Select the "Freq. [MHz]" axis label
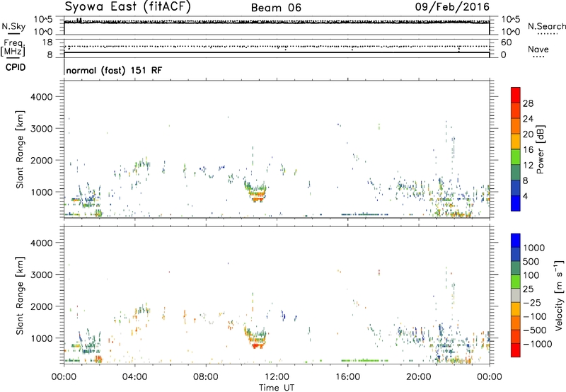The image size is (566, 392). (13, 47)
